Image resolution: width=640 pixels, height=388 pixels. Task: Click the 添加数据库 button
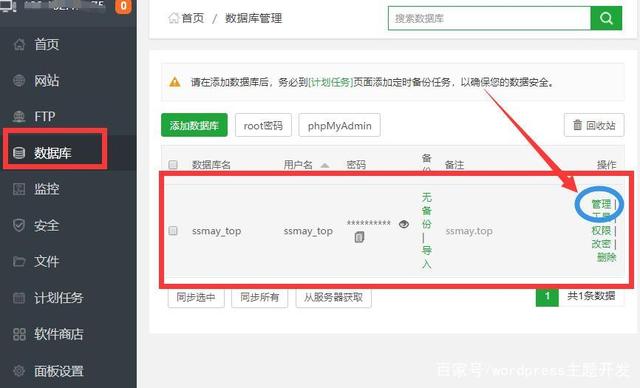pos(194,125)
